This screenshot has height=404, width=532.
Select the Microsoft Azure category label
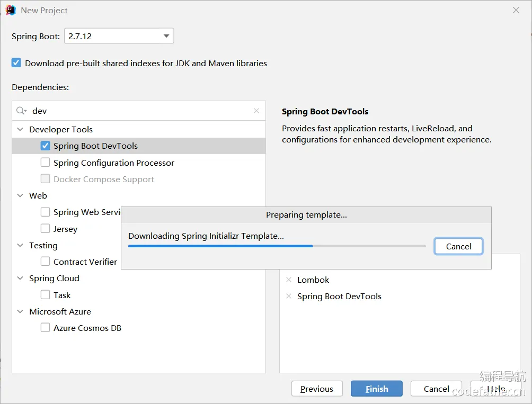(60, 311)
